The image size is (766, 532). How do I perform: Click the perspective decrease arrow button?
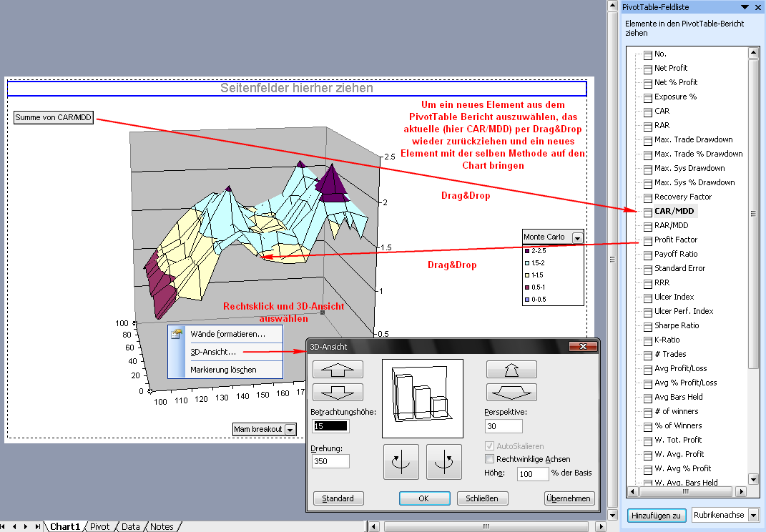tap(511, 393)
